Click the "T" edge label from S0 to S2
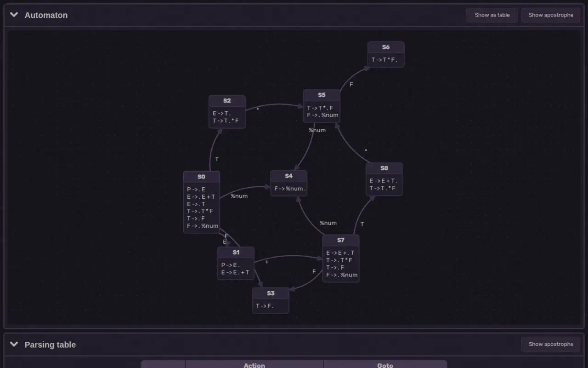This screenshot has height=368, width=588. click(x=217, y=159)
